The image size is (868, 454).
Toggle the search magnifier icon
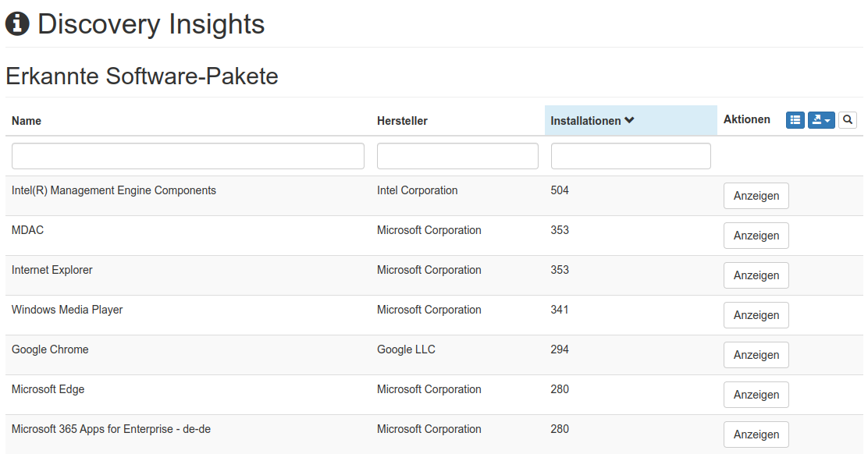(x=848, y=120)
